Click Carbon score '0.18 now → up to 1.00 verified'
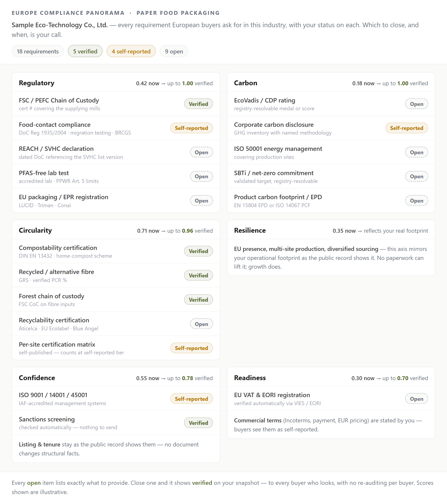Image resolution: width=447 pixels, height=504 pixels. click(x=390, y=83)
